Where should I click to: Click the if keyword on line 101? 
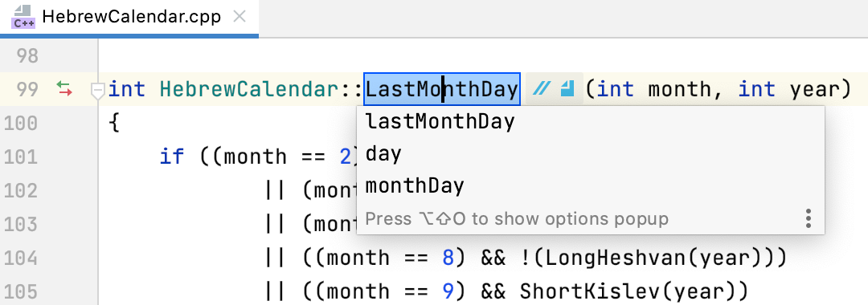(172, 157)
